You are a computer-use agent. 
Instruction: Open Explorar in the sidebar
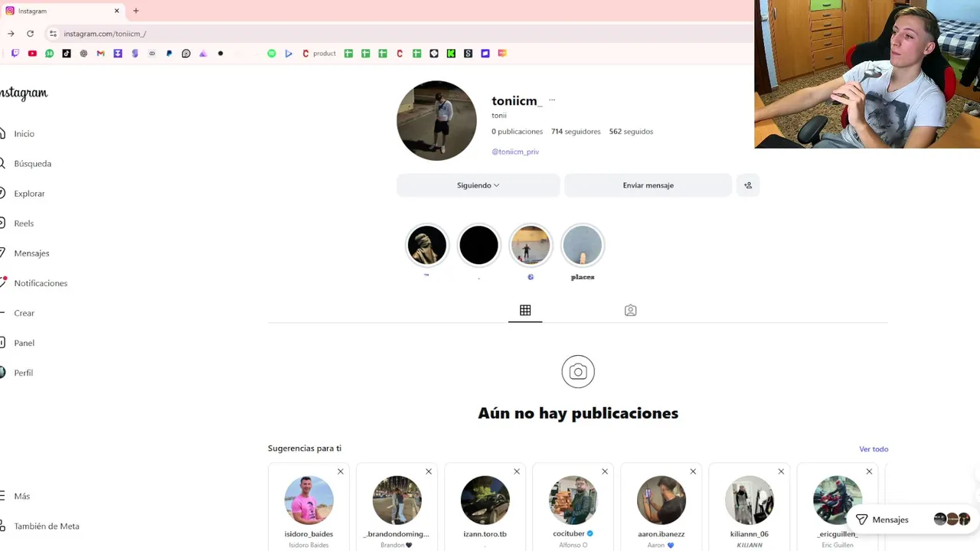pyautogui.click(x=22, y=194)
